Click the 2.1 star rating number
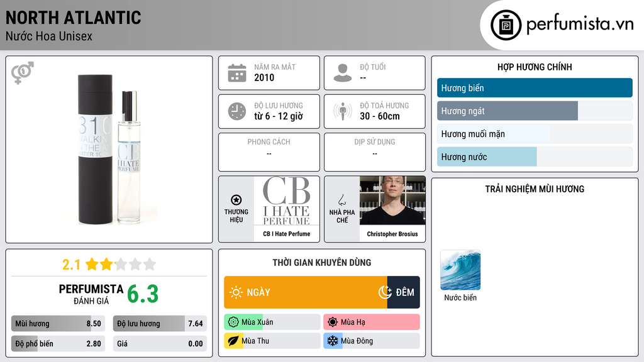The width and height of the screenshot is (644, 362). [x=71, y=265]
